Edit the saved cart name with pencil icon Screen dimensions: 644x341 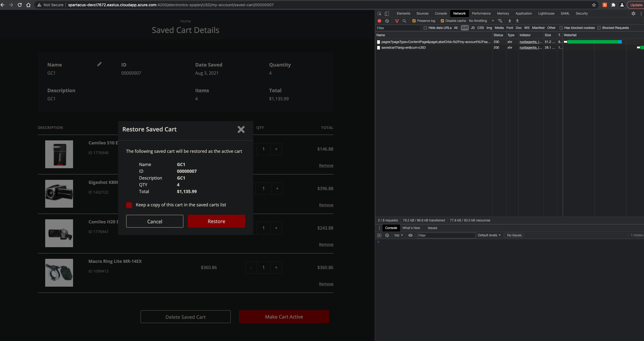point(99,64)
